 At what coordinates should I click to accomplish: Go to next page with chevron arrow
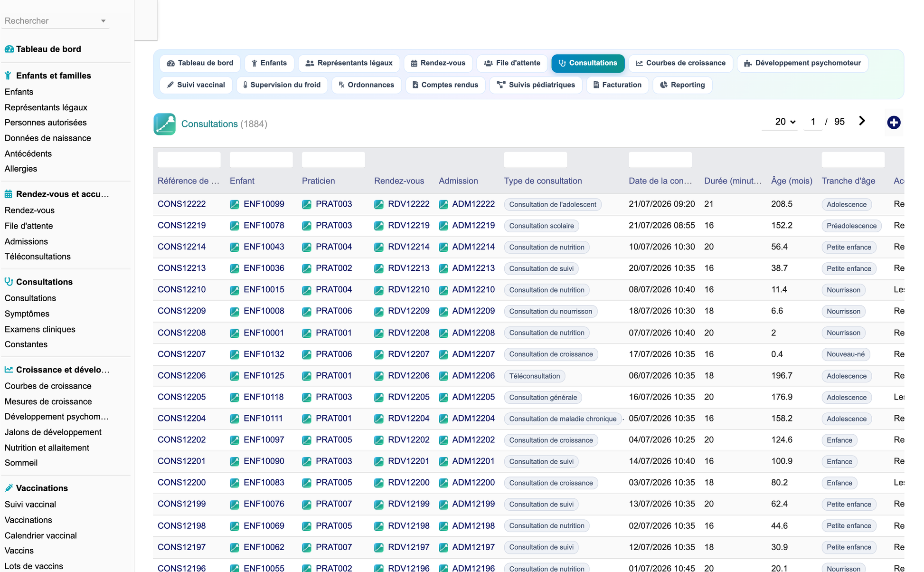[862, 121]
